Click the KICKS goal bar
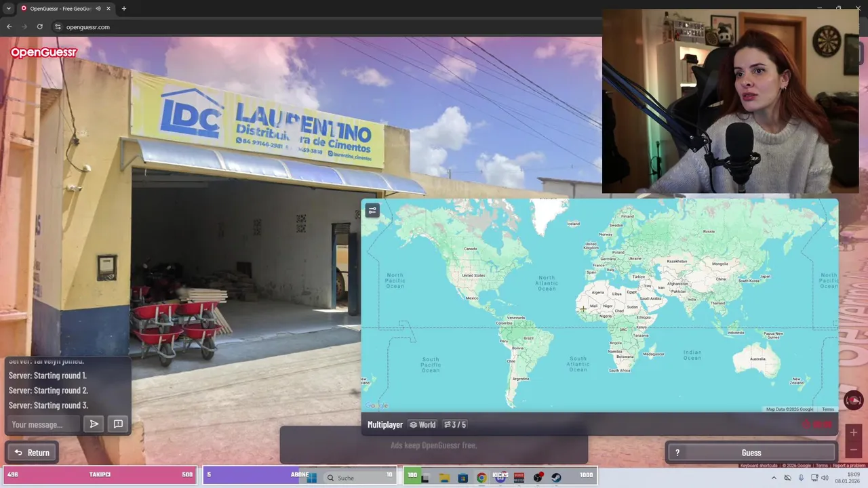The height and width of the screenshot is (488, 868). click(500, 474)
